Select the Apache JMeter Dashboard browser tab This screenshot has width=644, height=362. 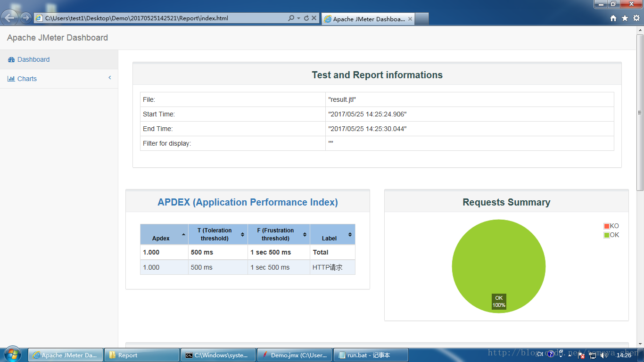pyautogui.click(x=368, y=19)
